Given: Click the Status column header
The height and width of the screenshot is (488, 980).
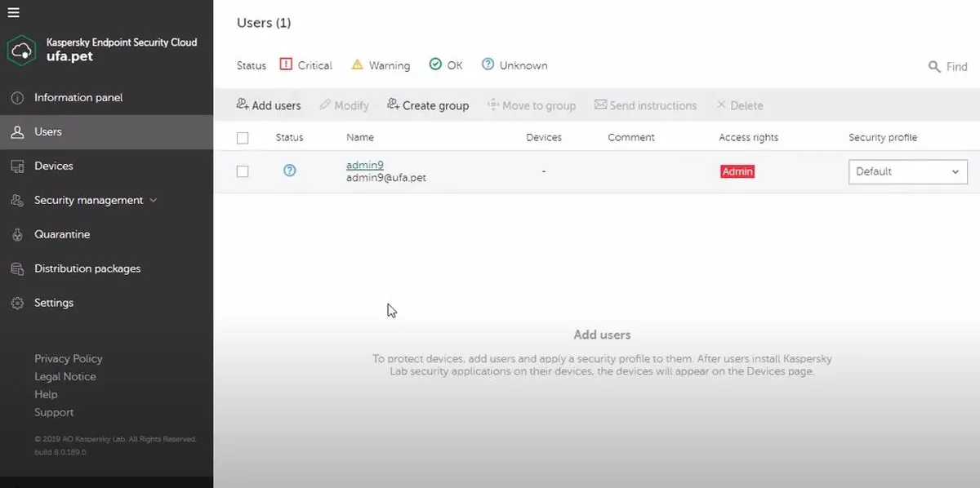Looking at the screenshot, I should point(289,138).
